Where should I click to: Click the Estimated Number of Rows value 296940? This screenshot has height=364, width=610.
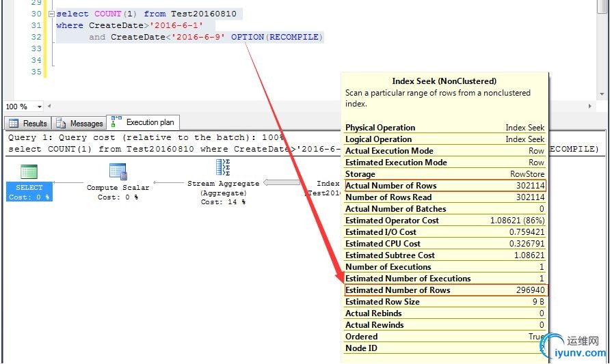point(530,290)
